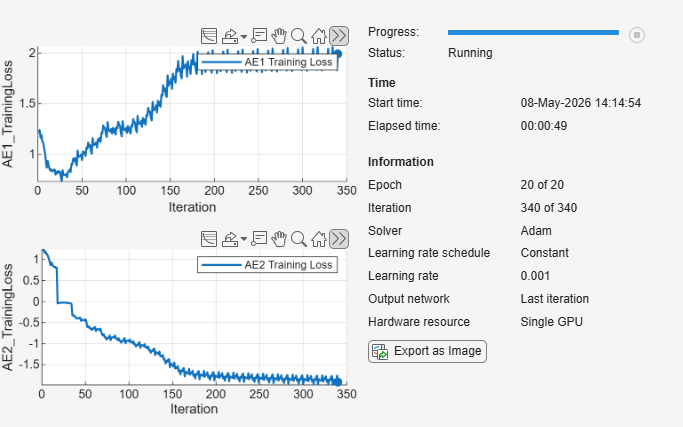Toggle log scale on AE1 loss plot
Screen dimensions: 683x427
[209, 36]
